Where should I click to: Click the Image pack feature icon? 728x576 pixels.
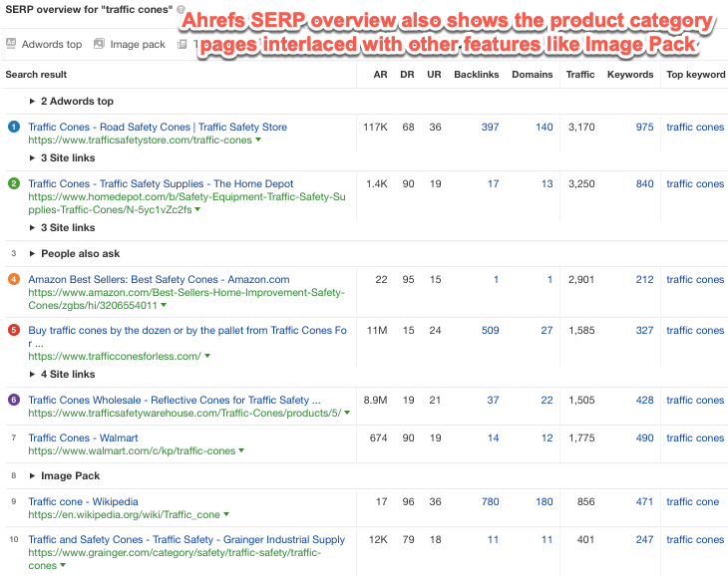[99, 44]
